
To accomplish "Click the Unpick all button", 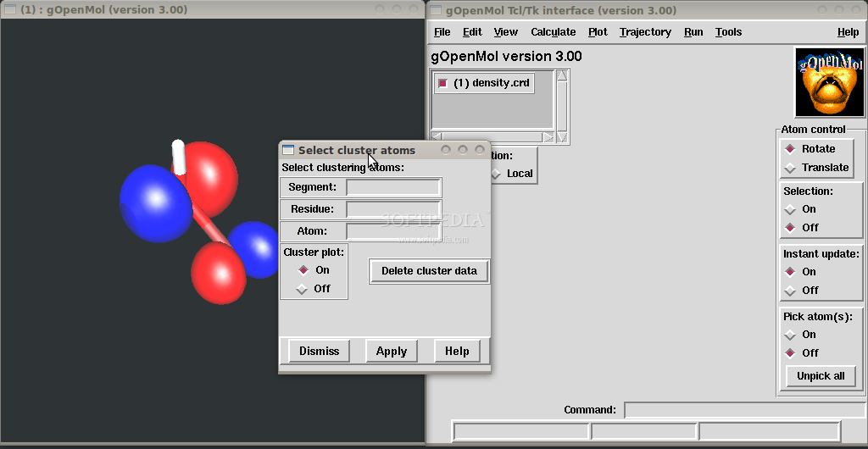I will pyautogui.click(x=821, y=376).
